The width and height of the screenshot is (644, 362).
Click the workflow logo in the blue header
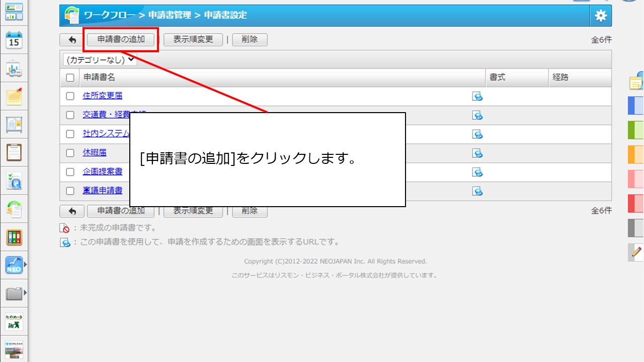(72, 16)
